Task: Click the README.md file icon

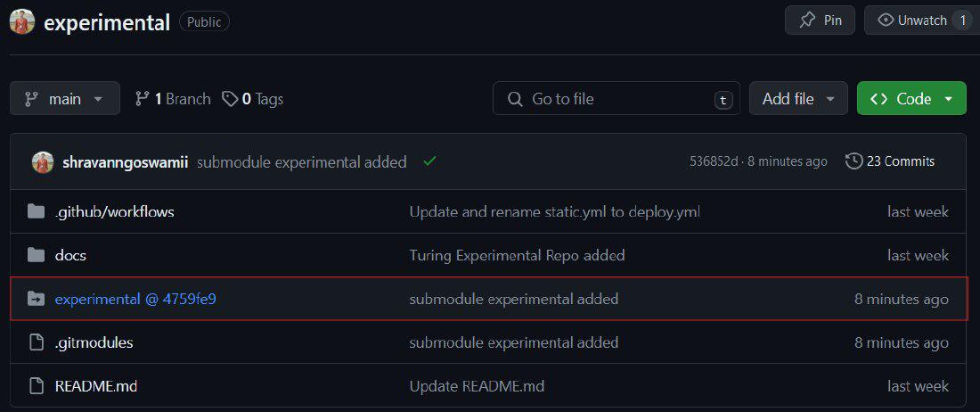Action: coord(36,386)
